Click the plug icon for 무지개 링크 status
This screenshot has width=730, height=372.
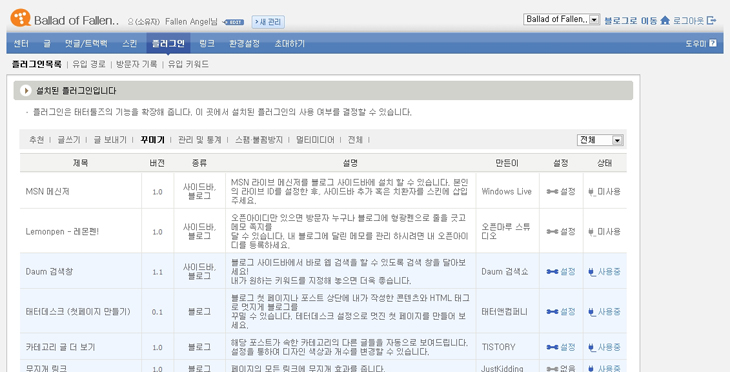pos(591,368)
